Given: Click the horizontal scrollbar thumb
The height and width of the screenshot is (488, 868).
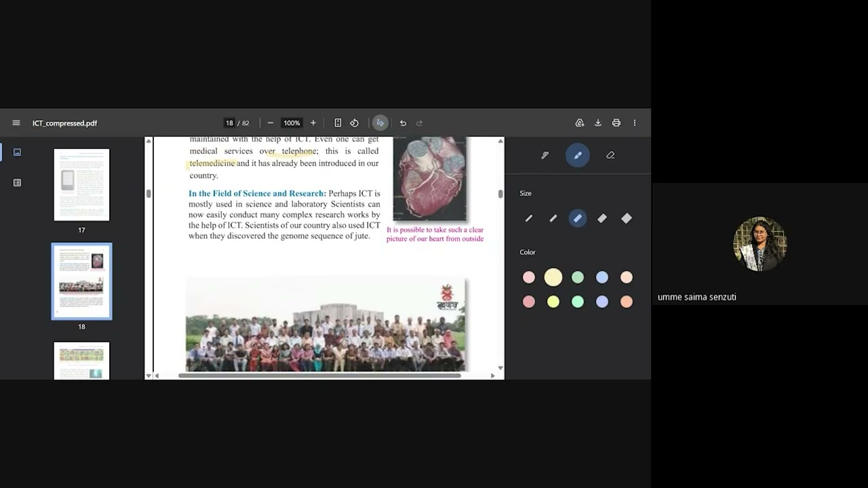Looking at the screenshot, I should point(319,375).
